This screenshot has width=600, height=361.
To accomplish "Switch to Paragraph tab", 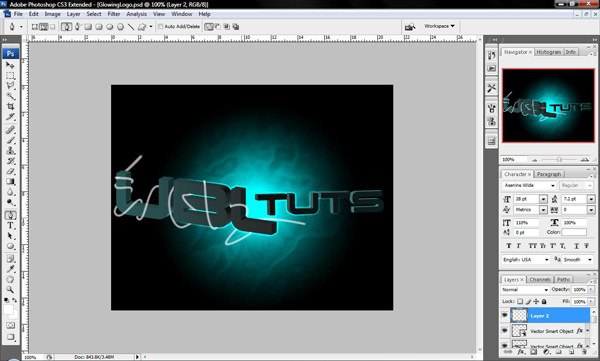I will 548,174.
